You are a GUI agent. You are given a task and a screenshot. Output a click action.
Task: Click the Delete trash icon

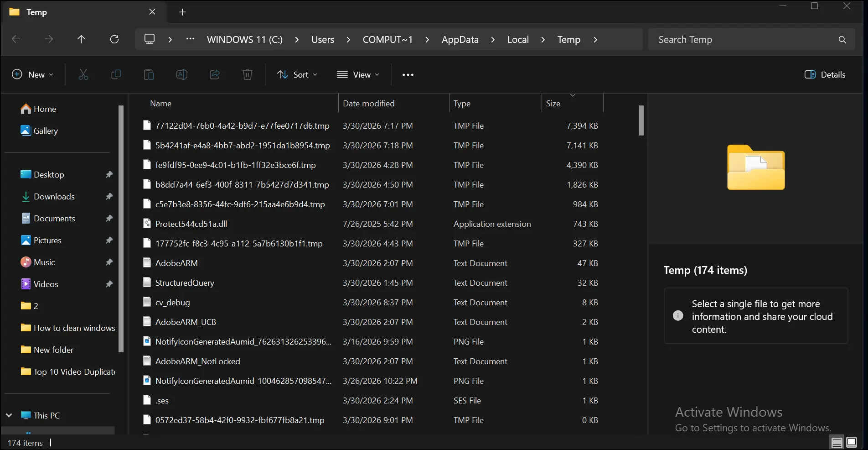[247, 74]
